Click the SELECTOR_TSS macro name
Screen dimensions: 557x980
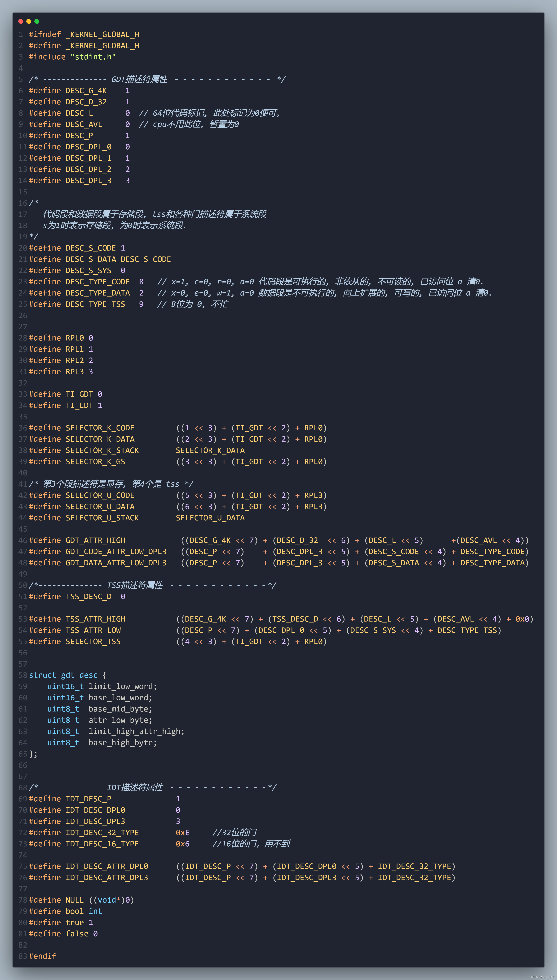[x=93, y=641]
